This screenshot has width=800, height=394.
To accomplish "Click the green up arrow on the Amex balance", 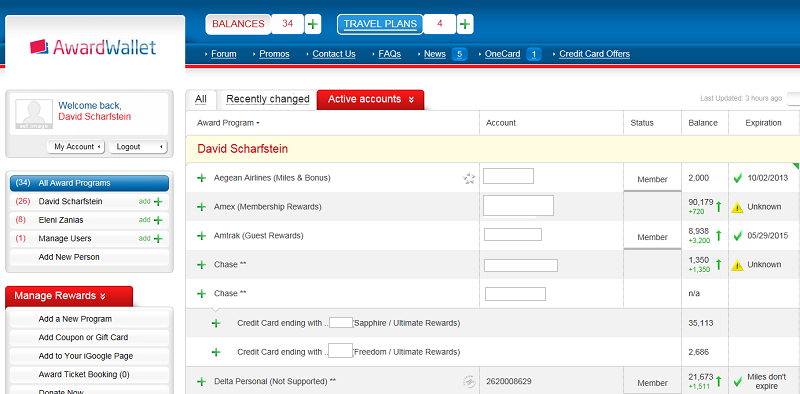I will pos(719,207).
